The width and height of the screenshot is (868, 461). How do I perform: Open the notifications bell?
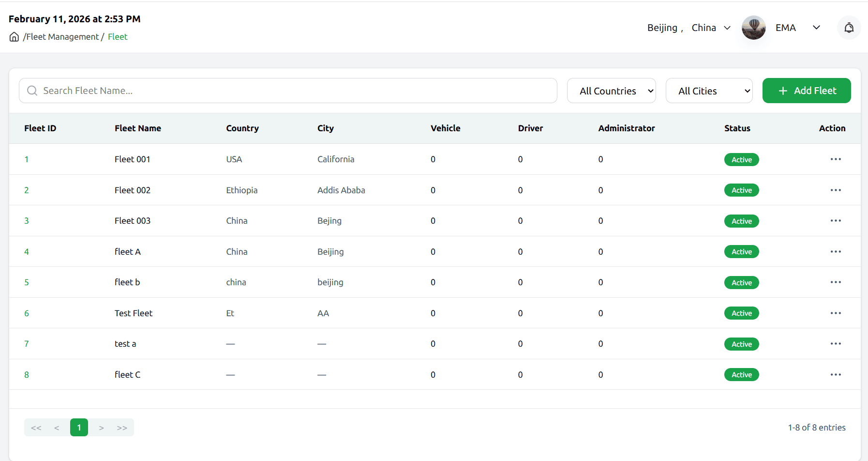pos(849,28)
